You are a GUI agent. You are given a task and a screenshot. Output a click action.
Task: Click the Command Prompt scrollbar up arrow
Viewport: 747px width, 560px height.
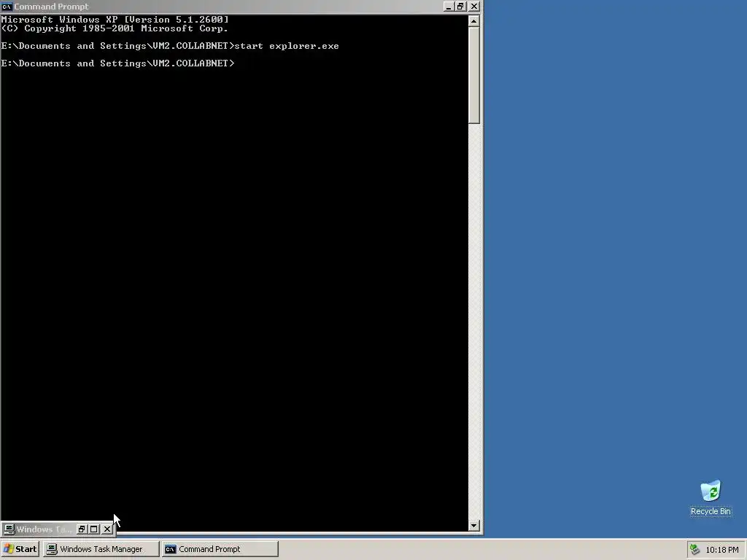[473, 21]
